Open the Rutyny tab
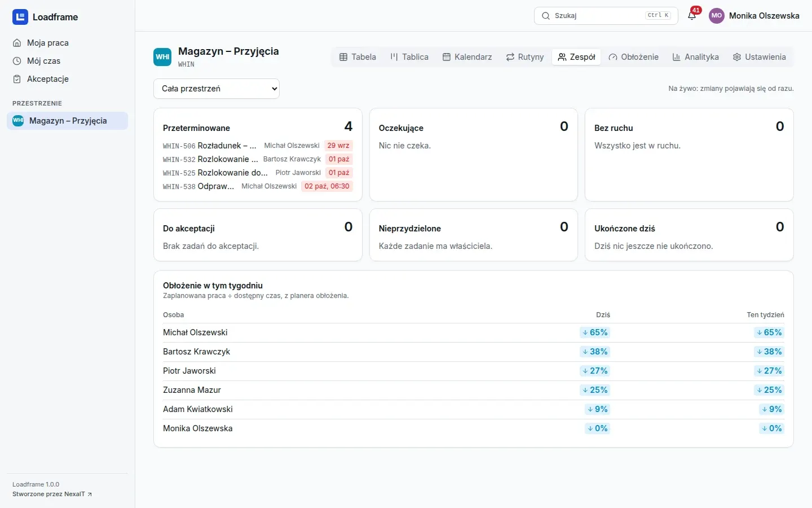Screen dimensions: 812x508 click(525, 57)
